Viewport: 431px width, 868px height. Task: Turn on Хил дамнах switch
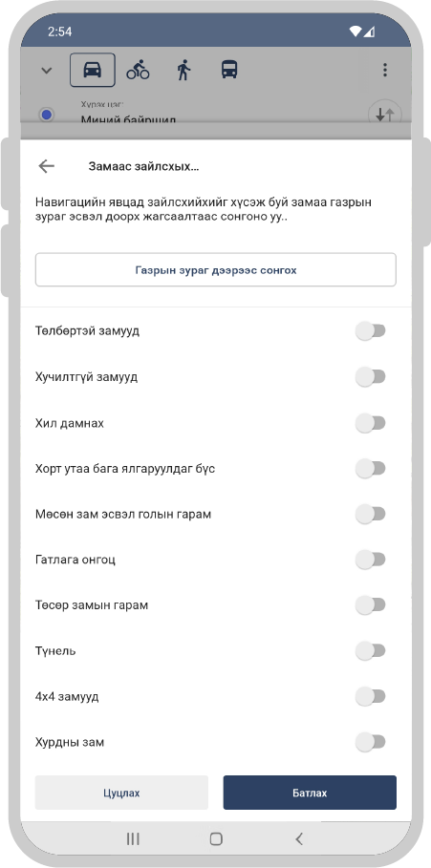click(371, 423)
